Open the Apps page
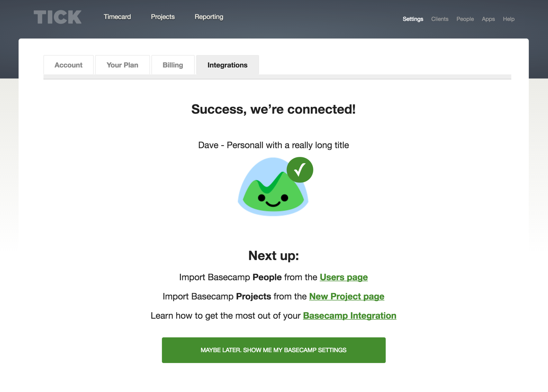This screenshot has width=548, height=392. coord(488,19)
